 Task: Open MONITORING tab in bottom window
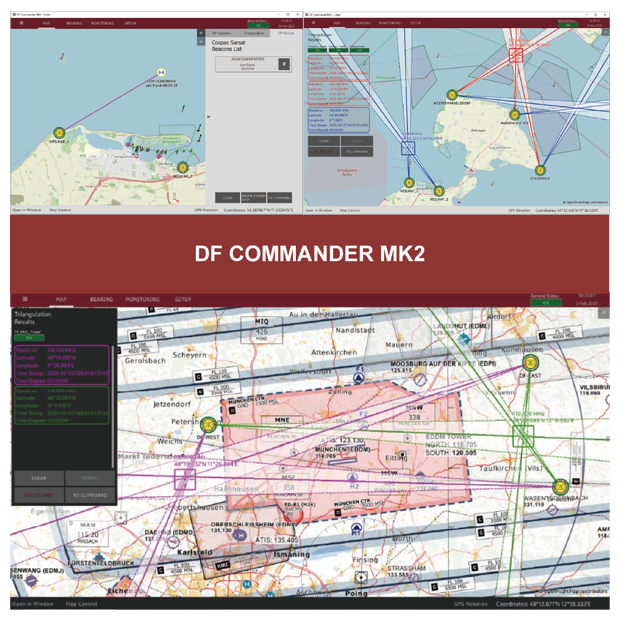(145, 299)
